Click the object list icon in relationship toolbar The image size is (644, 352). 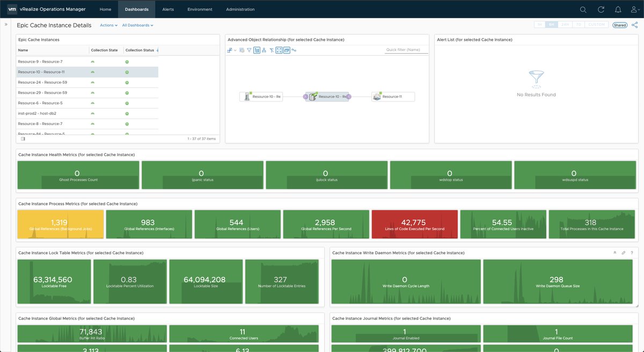(242, 50)
